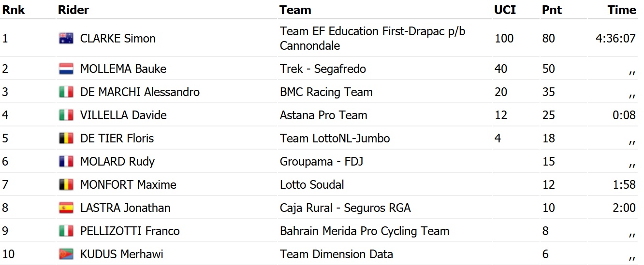Sort results by the Rider column header
Screen dimensions: 644x265
tap(73, 10)
